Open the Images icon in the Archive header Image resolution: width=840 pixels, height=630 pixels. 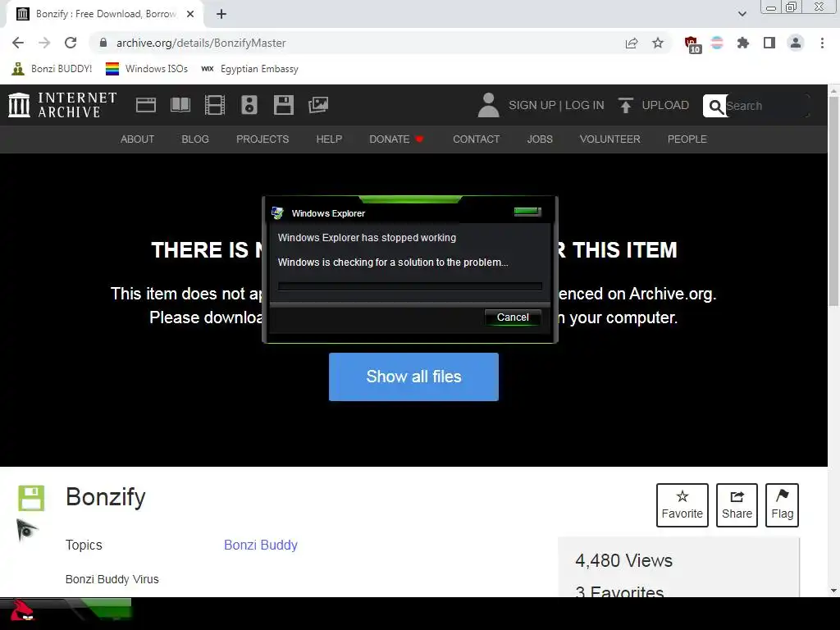tap(318, 105)
